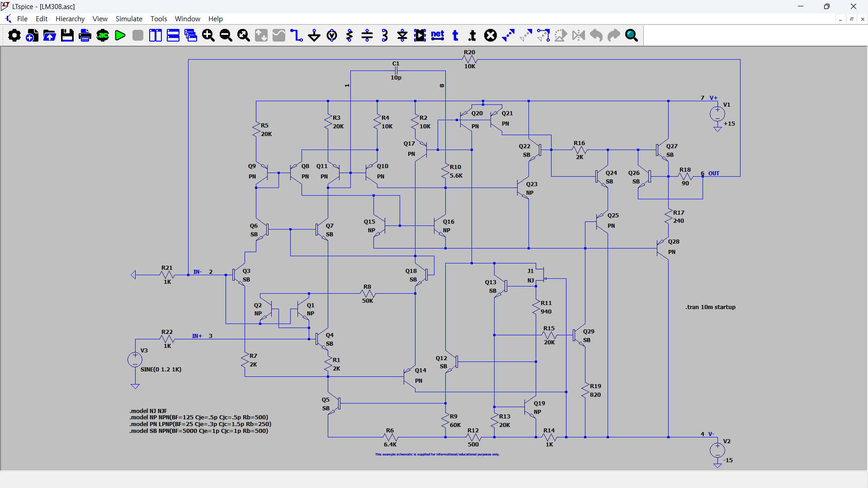This screenshot has width=868, height=488.
Task: Restore the inner LM308.asc document window
Action: [852, 19]
